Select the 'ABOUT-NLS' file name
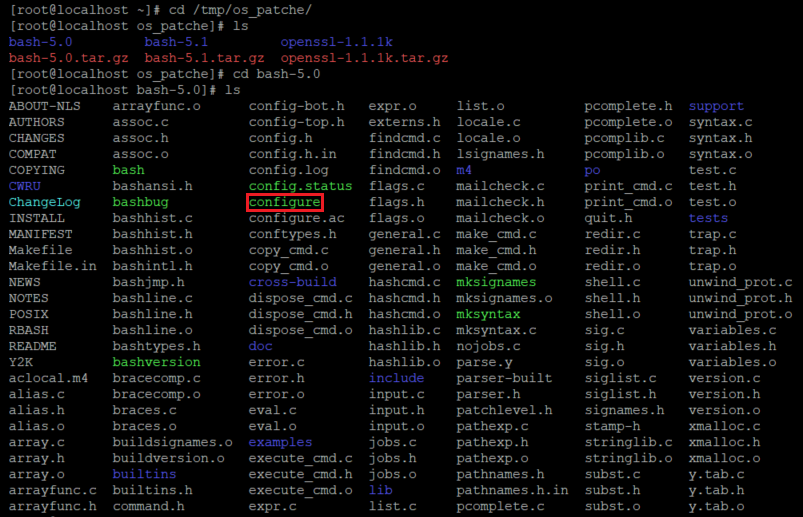Image resolution: width=803 pixels, height=517 pixels. (45, 106)
